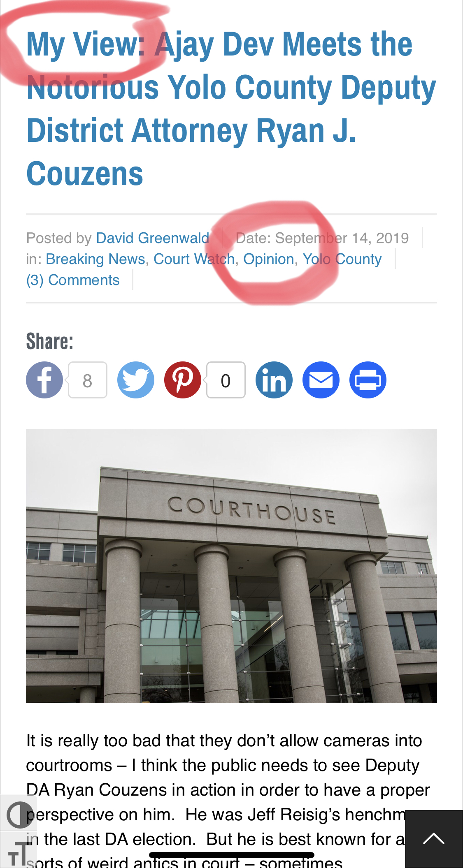Open author David Greenwald's page
The image size is (463, 868).
click(153, 238)
